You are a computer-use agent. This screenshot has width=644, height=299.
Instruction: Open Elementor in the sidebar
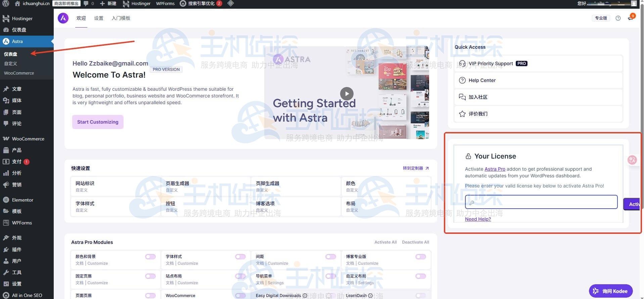27,200
